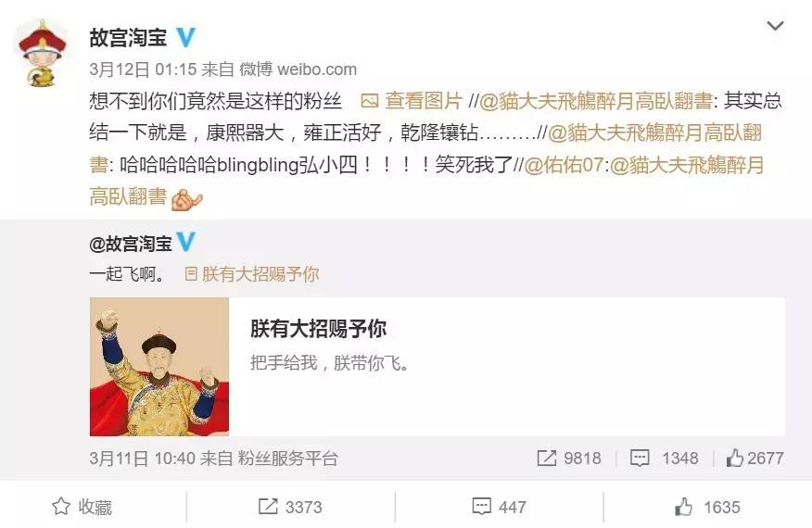Image resolution: width=812 pixels, height=528 pixels.
Task: Open the 朕有大招赐予你 article link text
Action: pos(260,273)
